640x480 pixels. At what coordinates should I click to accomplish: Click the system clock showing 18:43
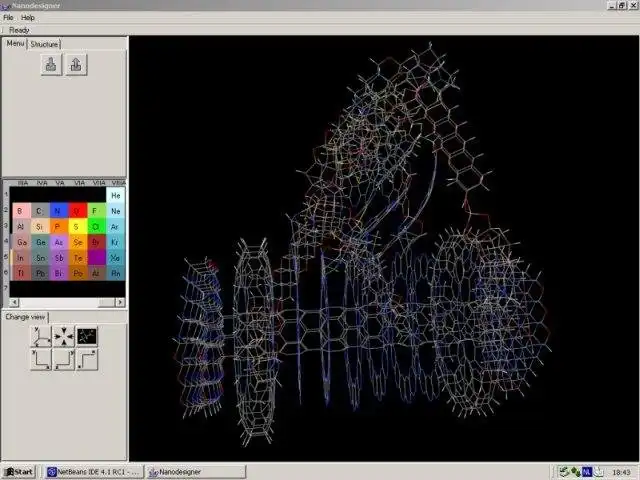pyautogui.click(x=621, y=472)
